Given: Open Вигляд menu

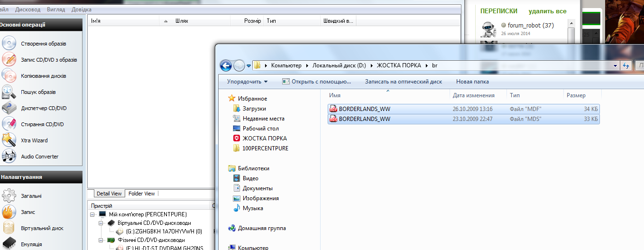Looking at the screenshot, I should (56, 9).
